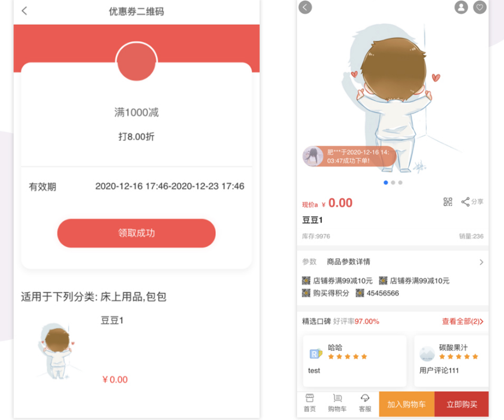This screenshot has width=504, height=420.
Task: Open the product QR code icon
Action: tap(448, 202)
